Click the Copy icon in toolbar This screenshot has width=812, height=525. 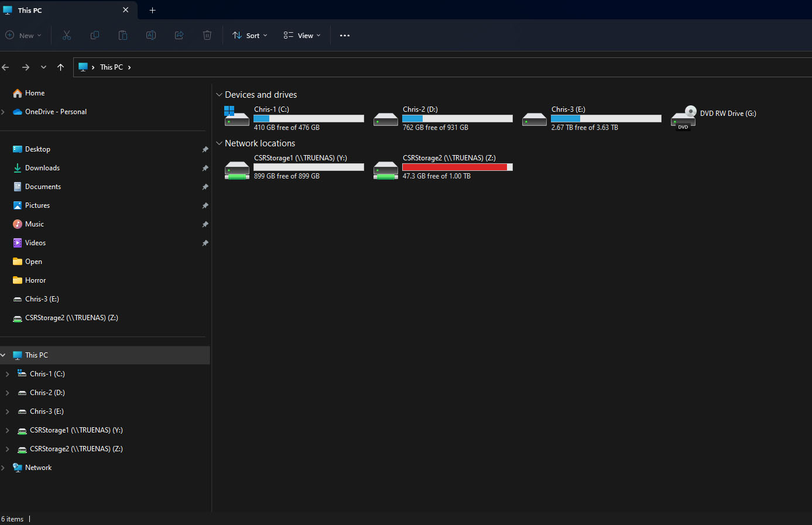pyautogui.click(x=95, y=36)
